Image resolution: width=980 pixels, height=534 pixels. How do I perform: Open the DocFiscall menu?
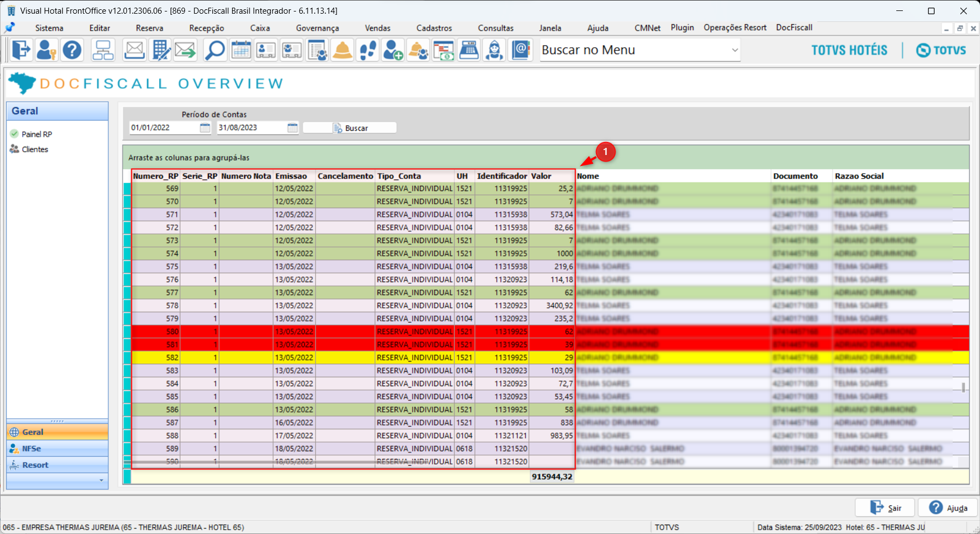pos(794,27)
